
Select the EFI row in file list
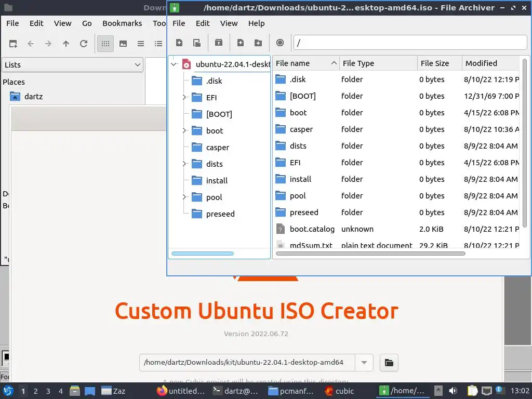click(x=396, y=163)
